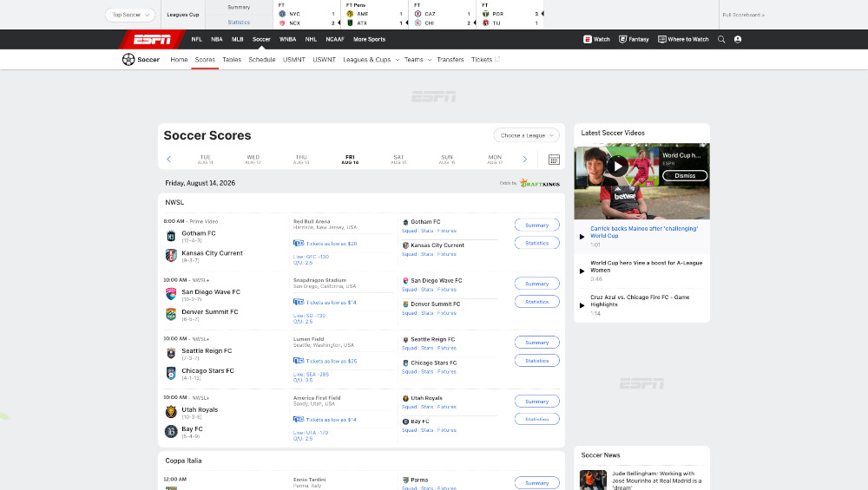Click Seattle Reign FC Stats link

427,349
